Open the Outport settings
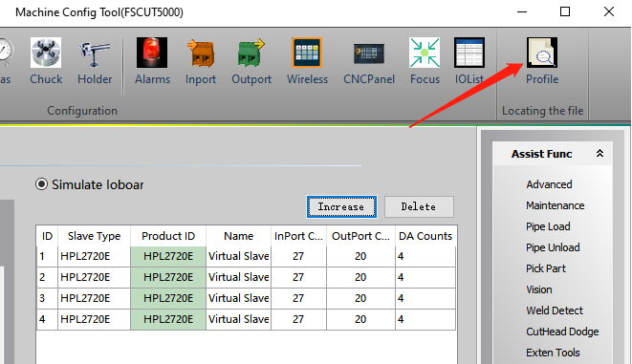632x364 pixels. (x=251, y=61)
